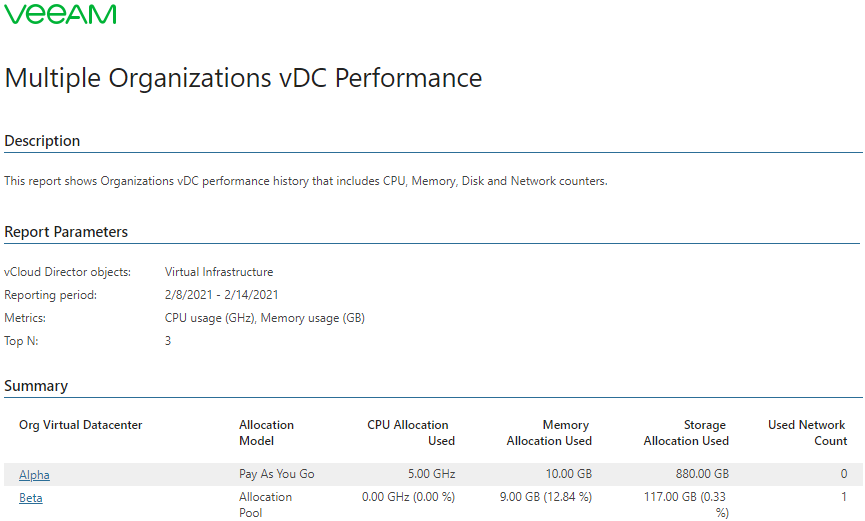
Task: Click the Allocation Model column header
Action: point(266,433)
